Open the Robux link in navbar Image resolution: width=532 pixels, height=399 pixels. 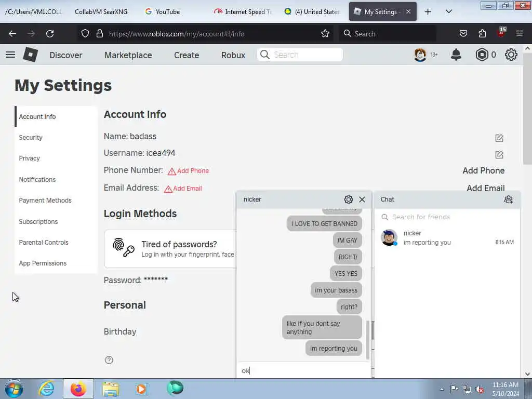click(x=233, y=55)
